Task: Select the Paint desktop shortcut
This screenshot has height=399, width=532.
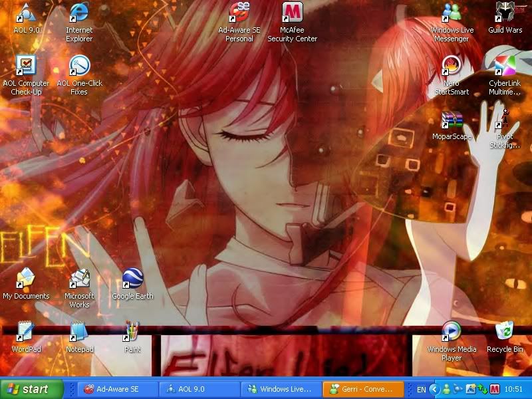Action: pos(132,337)
